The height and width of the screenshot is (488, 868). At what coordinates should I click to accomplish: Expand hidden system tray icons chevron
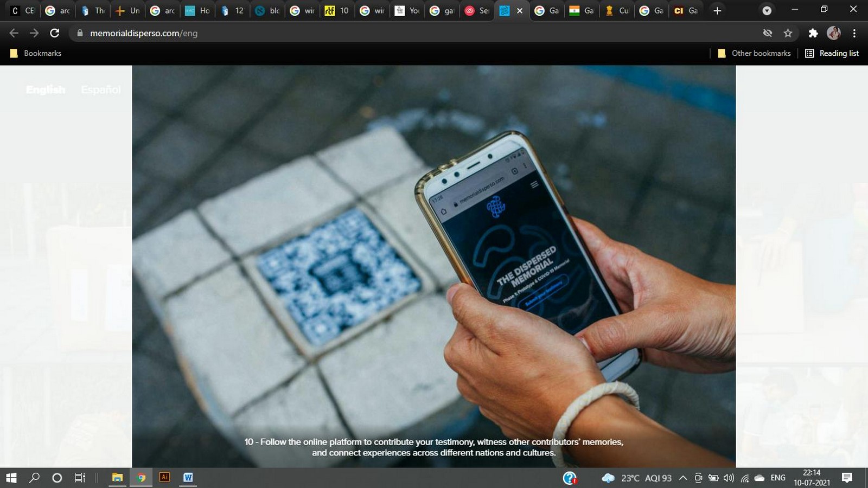(683, 478)
